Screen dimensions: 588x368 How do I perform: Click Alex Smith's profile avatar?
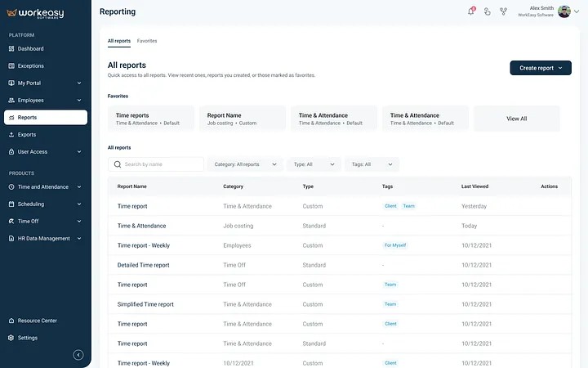[564, 11]
